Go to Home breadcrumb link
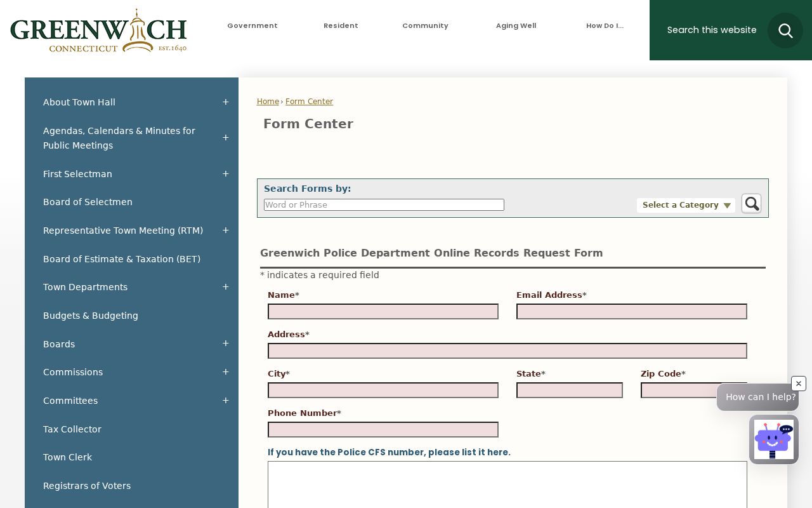 (268, 102)
